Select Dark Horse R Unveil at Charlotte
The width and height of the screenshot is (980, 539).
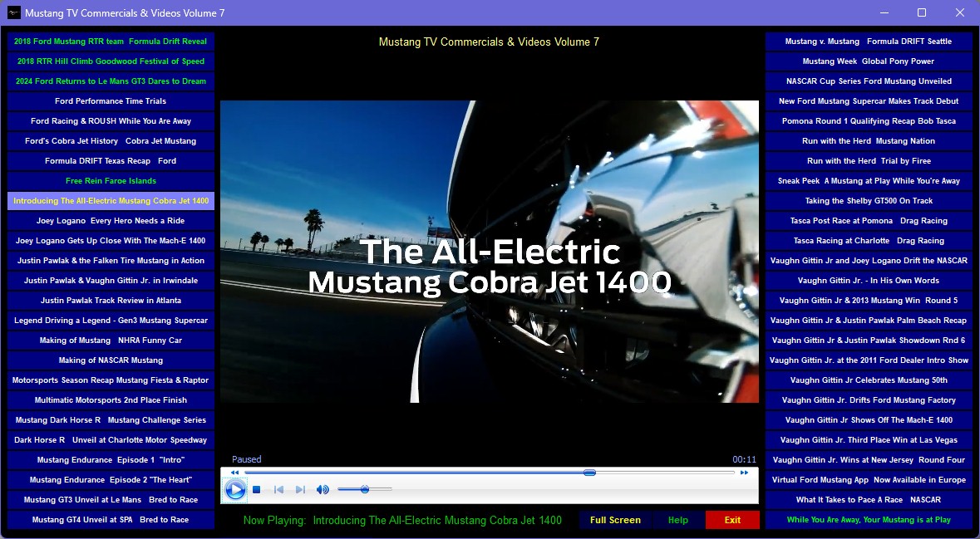111,440
